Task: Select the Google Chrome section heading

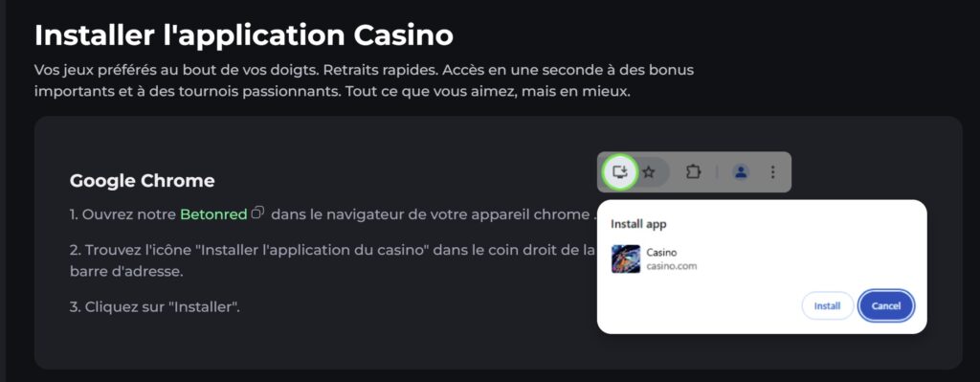Action: pos(142,181)
